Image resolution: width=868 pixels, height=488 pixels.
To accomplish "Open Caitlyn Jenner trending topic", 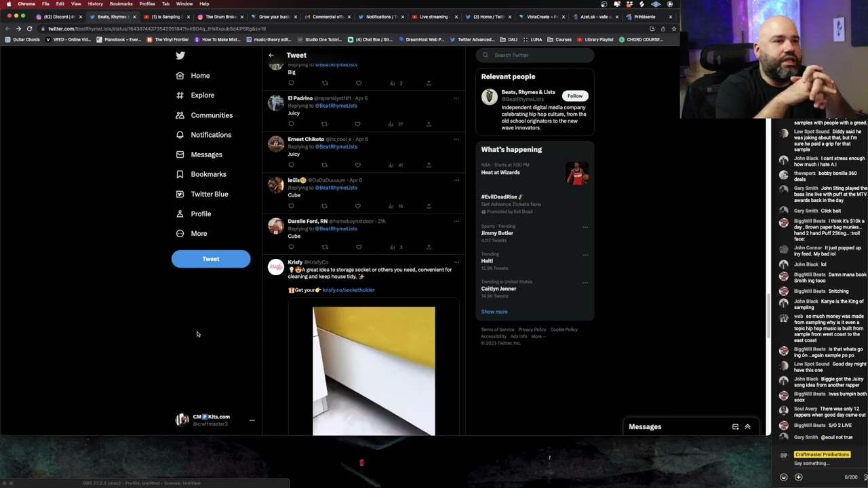I will [498, 289].
